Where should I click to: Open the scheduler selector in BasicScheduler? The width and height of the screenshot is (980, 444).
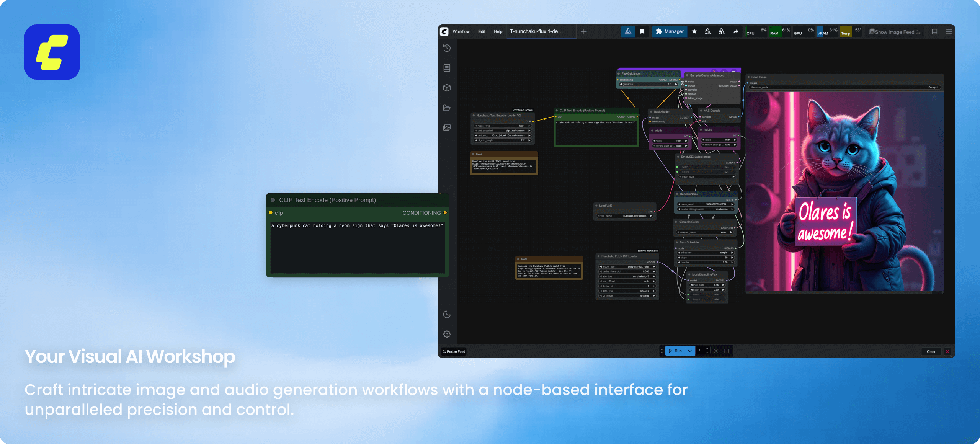point(706,253)
